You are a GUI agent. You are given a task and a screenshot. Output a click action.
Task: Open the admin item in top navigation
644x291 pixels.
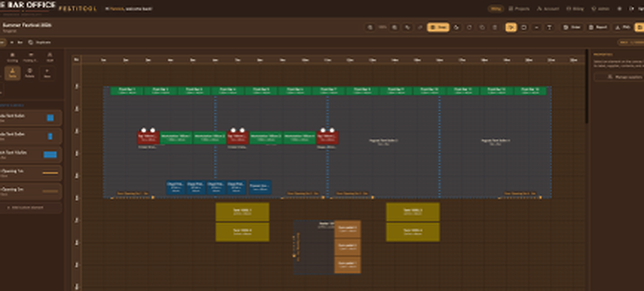point(600,9)
